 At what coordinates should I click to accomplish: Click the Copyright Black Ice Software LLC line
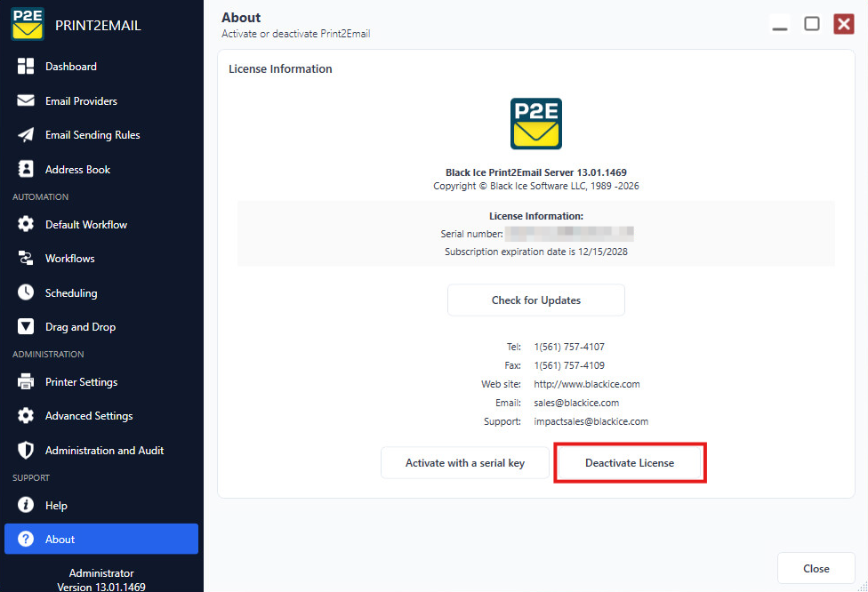click(x=536, y=186)
